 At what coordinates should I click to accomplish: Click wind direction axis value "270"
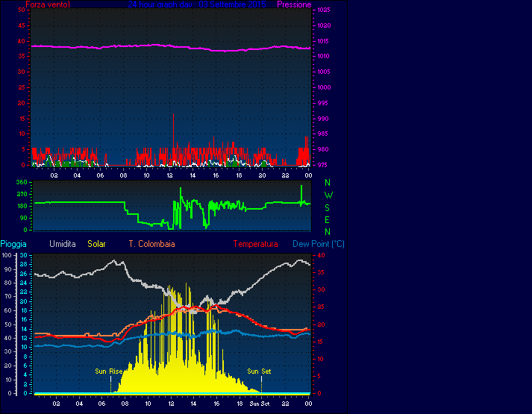tap(22, 194)
